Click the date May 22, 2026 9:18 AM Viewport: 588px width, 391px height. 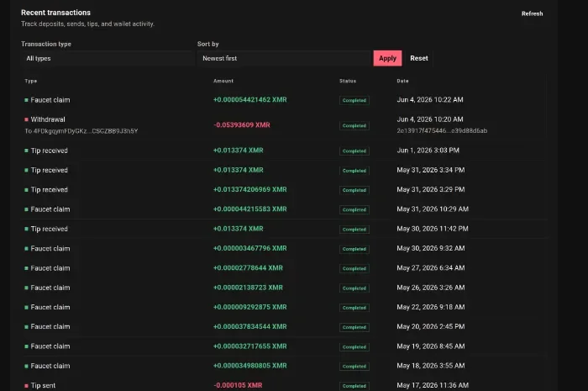tap(430, 307)
